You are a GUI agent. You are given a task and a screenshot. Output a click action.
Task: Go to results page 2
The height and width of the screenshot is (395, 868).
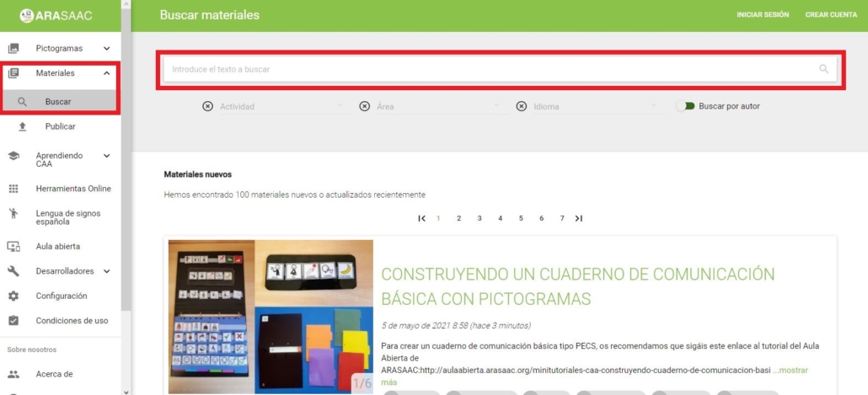459,218
